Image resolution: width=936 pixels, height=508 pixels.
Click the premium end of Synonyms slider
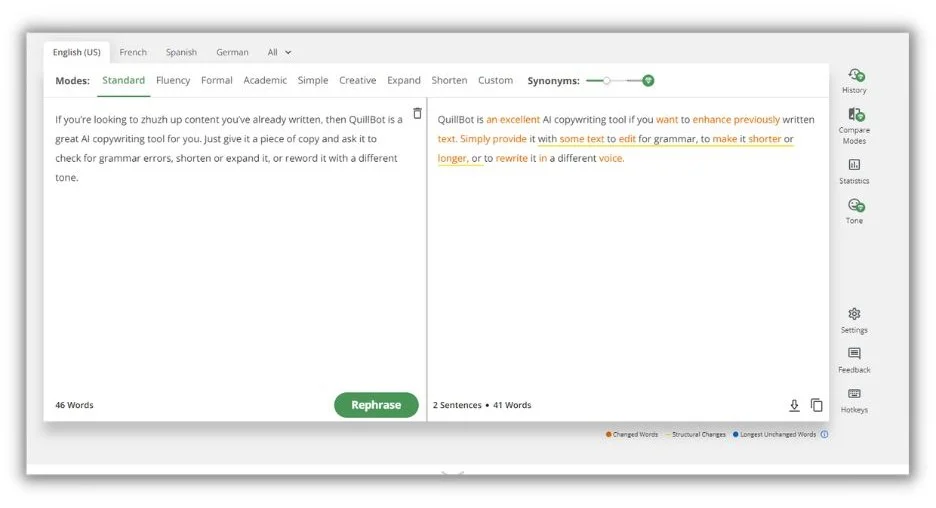pos(648,81)
